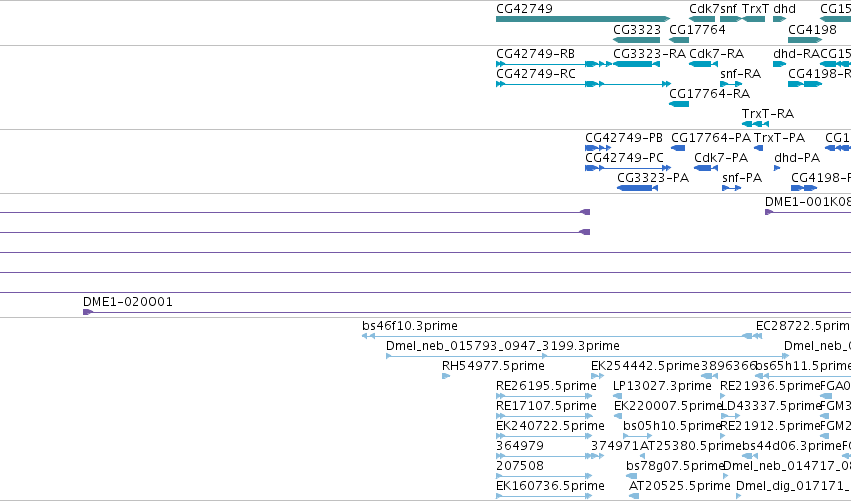Open the CG42749-PC protein feature
Screen dimensions: 851x501
point(628,168)
